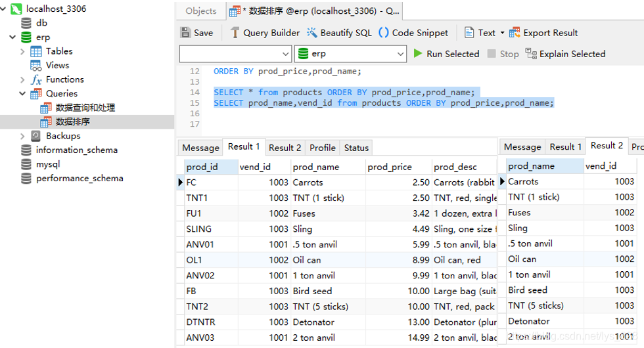Select Detonator in right result grid
This screenshot has height=348, width=644.
(545, 321)
